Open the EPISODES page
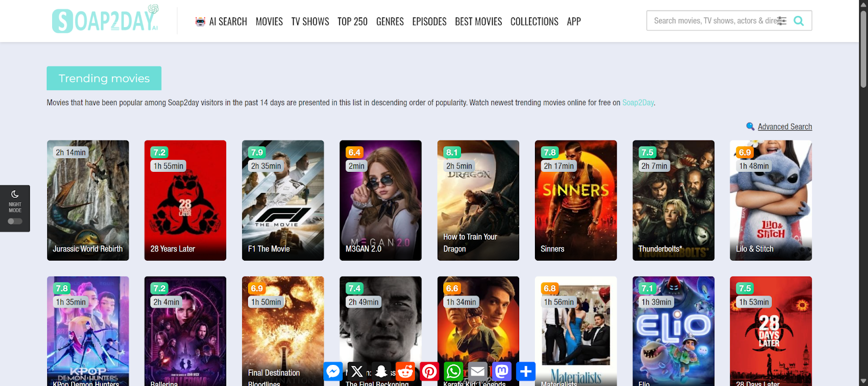The width and height of the screenshot is (868, 386). 429,22
